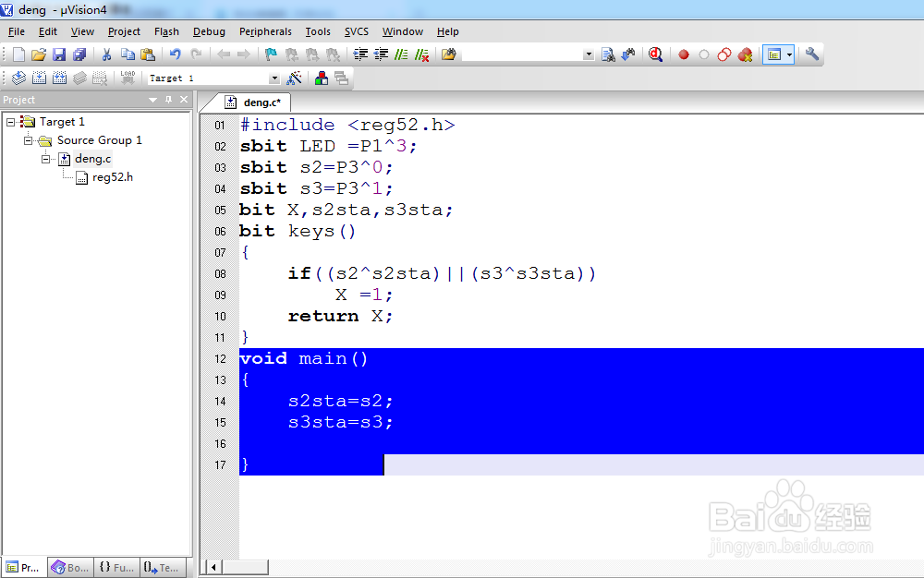
Task: Translate the current file icon
Action: point(18,78)
